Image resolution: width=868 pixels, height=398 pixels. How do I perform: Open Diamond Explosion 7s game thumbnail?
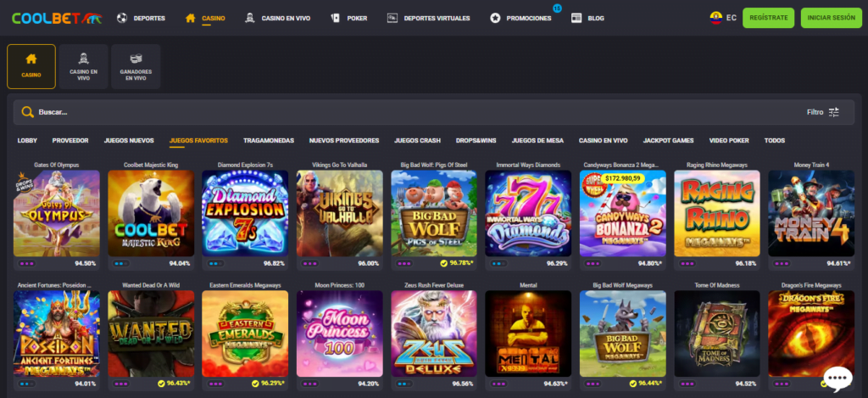tap(245, 213)
